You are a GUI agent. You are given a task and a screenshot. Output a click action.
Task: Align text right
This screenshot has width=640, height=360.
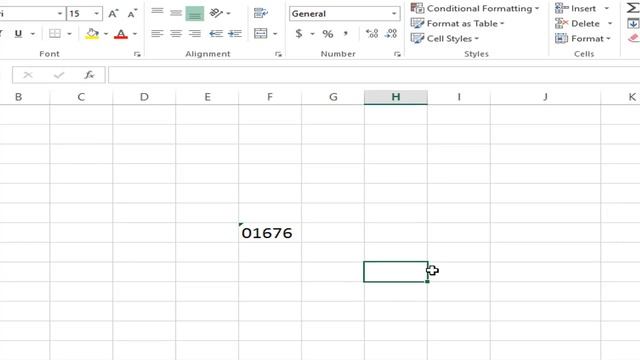[195, 33]
